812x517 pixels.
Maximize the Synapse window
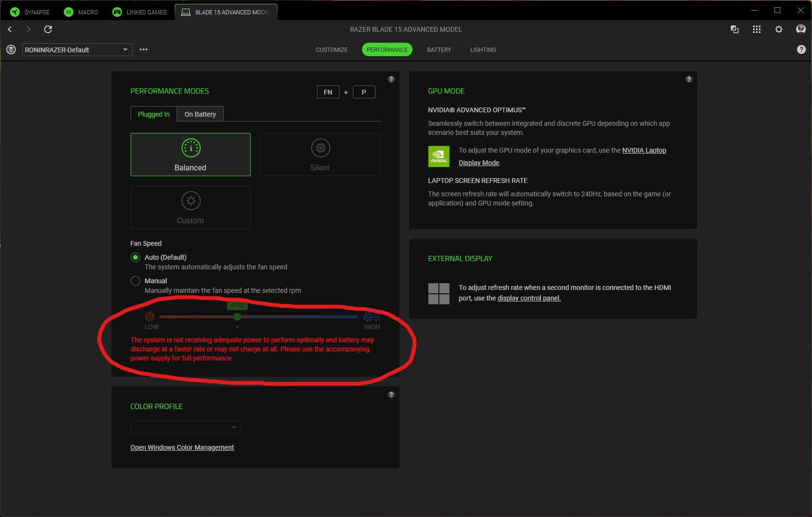777,10
